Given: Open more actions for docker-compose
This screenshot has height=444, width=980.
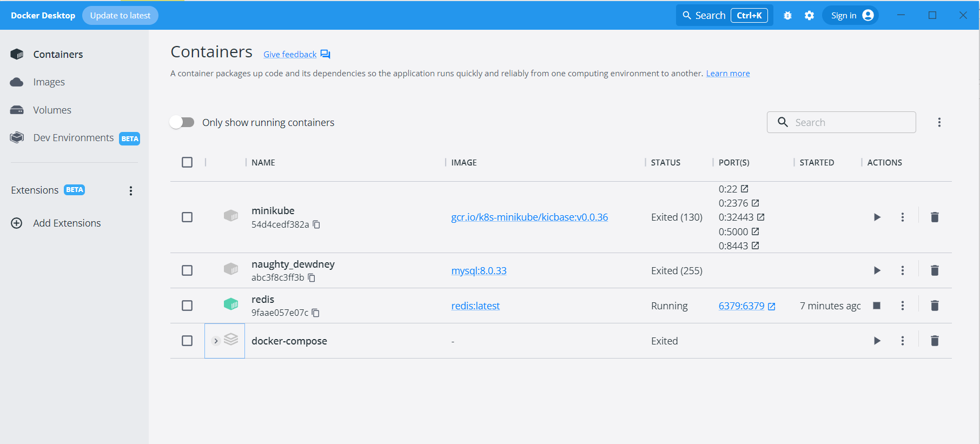Looking at the screenshot, I should click(x=902, y=341).
